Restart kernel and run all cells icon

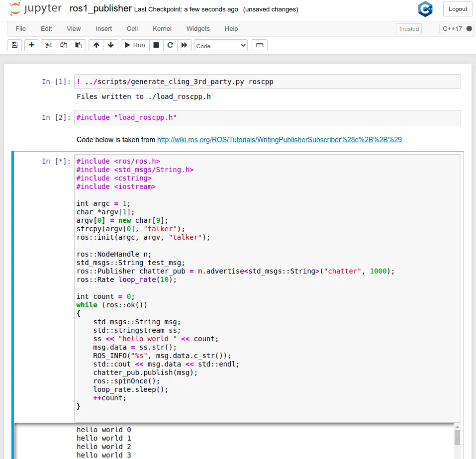(x=184, y=45)
